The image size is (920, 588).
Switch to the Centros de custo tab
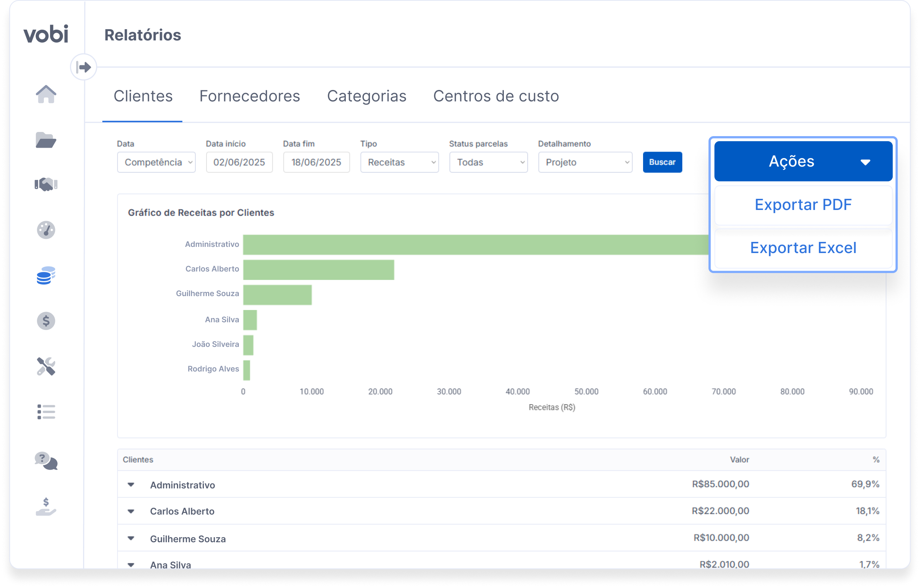pos(496,96)
